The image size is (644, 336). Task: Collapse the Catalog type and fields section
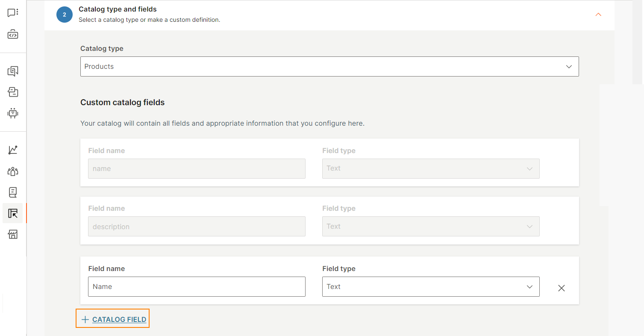[x=598, y=14]
